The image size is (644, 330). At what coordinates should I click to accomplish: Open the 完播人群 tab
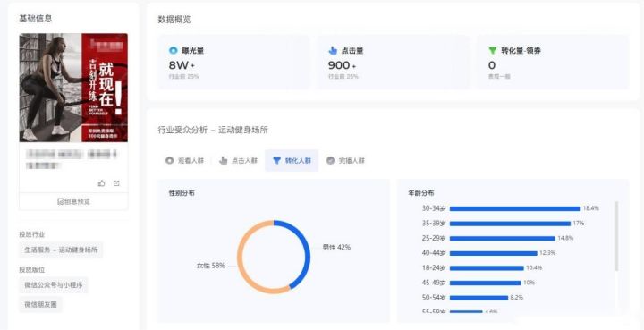click(x=346, y=160)
